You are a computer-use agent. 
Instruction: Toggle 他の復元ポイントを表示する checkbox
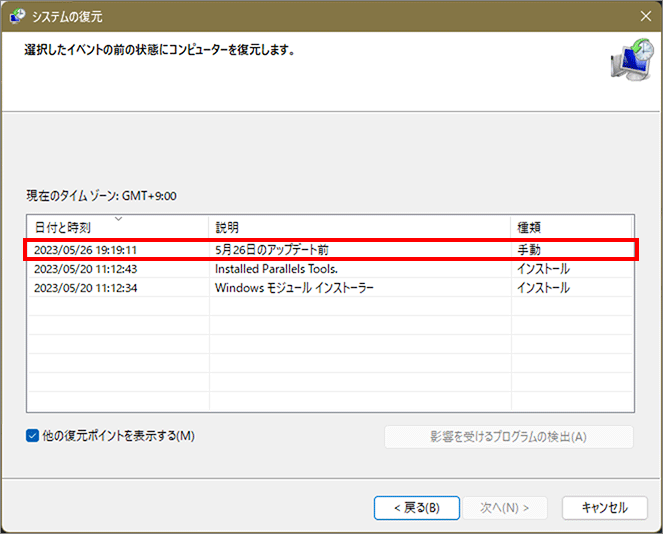[34, 436]
